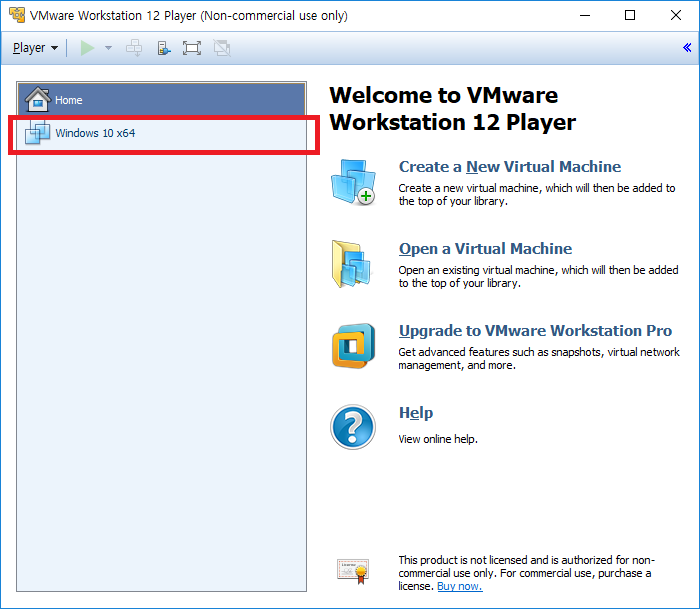Click 'Welcome to VMware Workstation 12 Player' heading

tap(453, 108)
